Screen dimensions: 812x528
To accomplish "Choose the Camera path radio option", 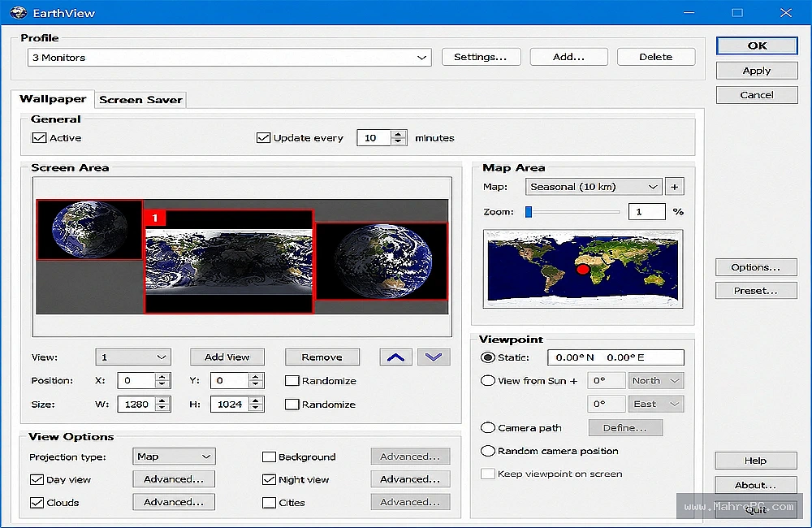I will [487, 428].
